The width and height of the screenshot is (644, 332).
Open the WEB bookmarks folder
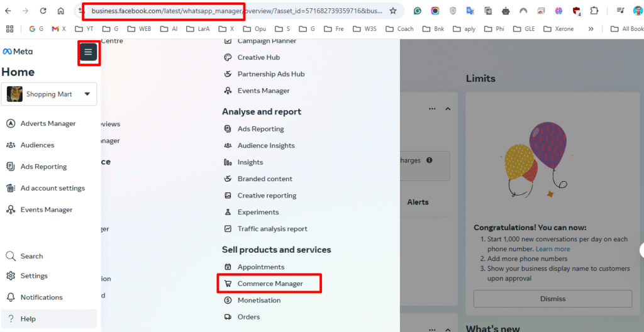click(x=139, y=29)
